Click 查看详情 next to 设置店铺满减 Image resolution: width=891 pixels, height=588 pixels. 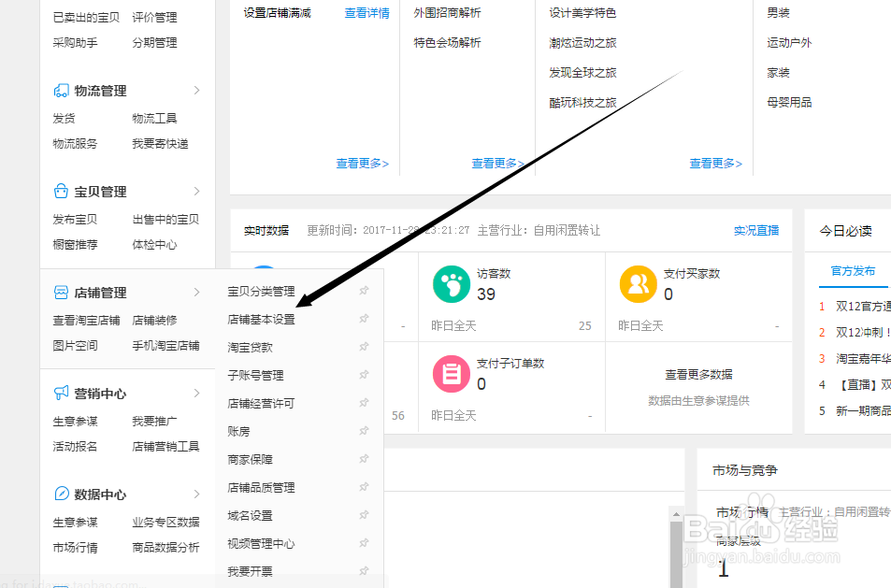pos(367,13)
